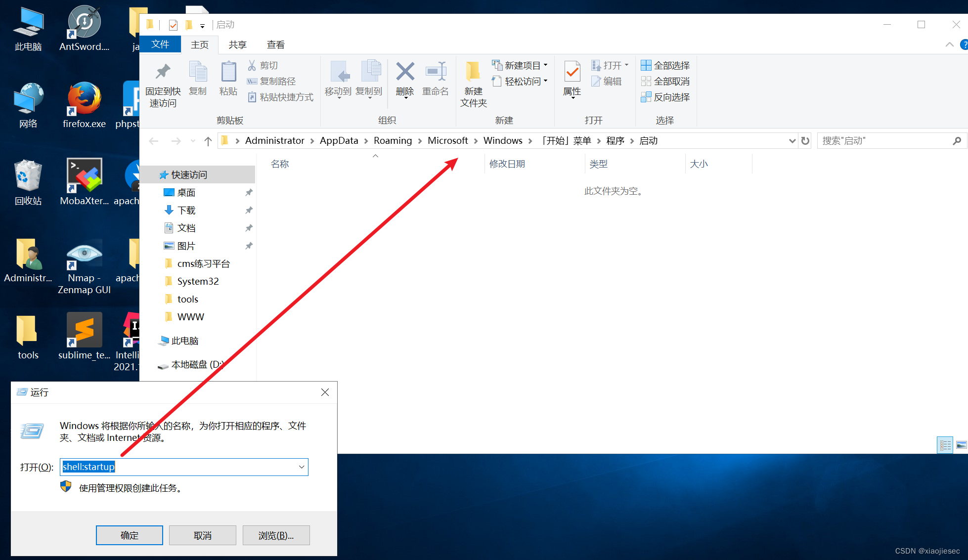Image resolution: width=968 pixels, height=560 pixels.
Task: Switch to details view layout button
Action: [945, 445]
